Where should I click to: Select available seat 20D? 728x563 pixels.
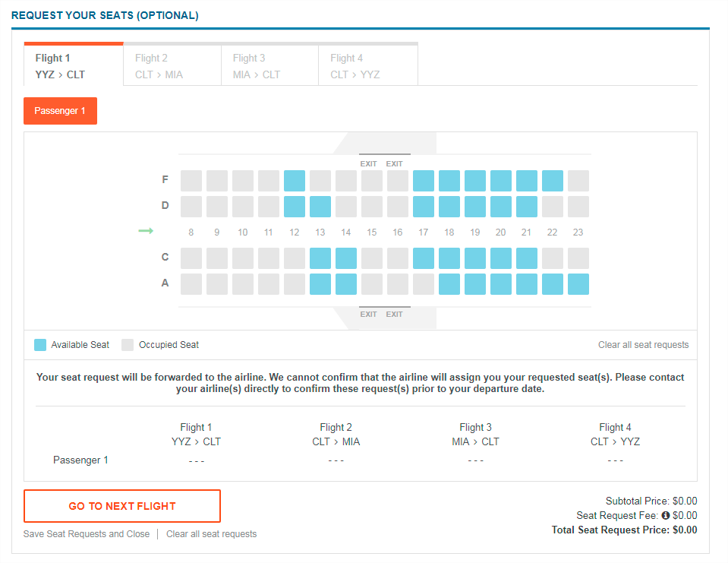click(x=500, y=207)
